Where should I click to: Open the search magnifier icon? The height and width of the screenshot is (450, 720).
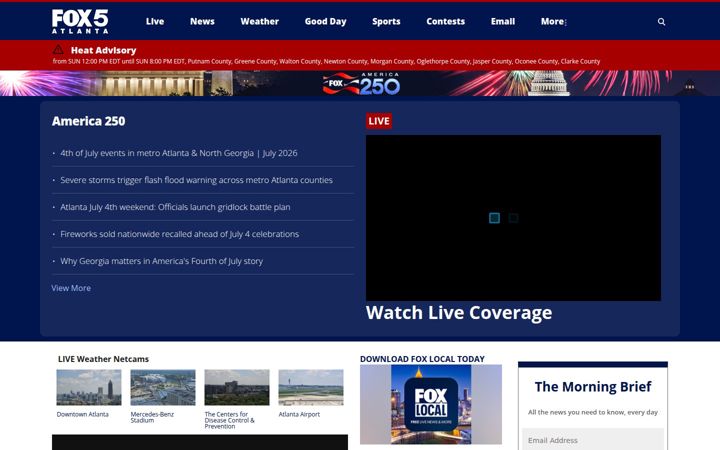661,22
